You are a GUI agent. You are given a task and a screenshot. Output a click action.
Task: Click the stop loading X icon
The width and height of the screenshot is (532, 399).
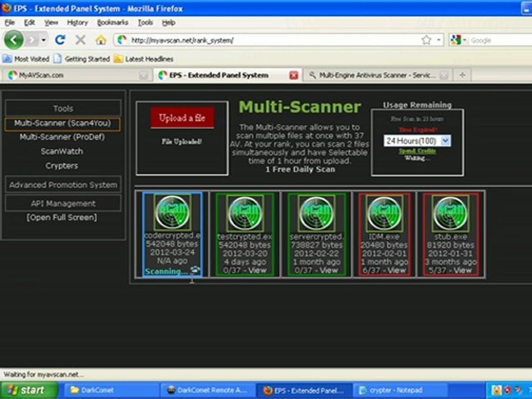(x=80, y=40)
